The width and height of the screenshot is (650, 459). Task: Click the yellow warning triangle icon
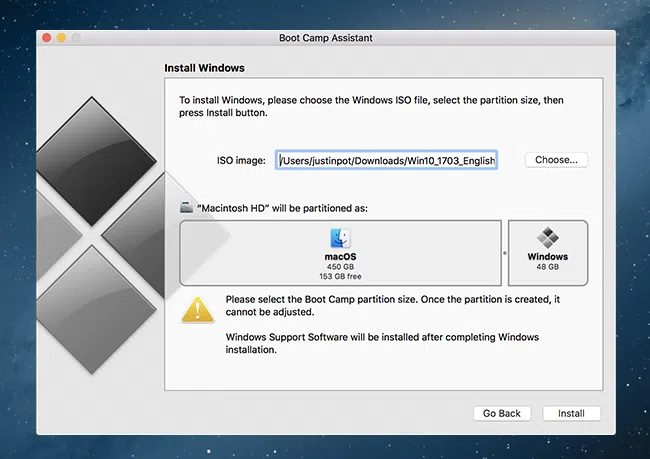[x=198, y=311]
